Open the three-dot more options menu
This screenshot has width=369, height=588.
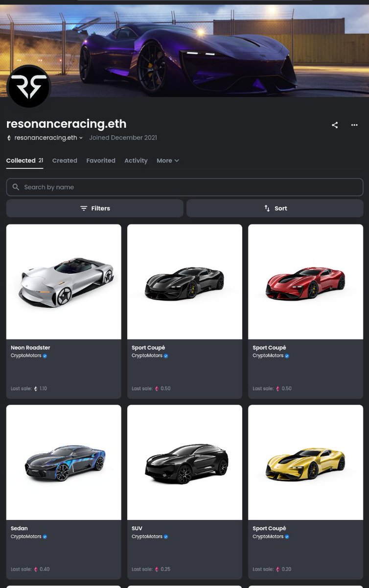(x=354, y=125)
